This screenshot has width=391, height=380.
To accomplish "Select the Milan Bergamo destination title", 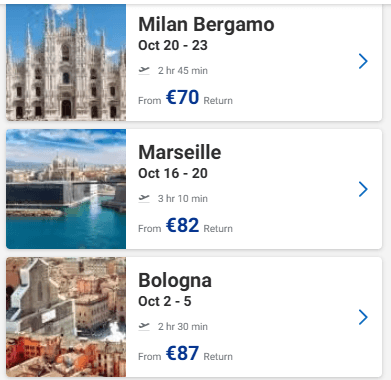I will coord(206,25).
